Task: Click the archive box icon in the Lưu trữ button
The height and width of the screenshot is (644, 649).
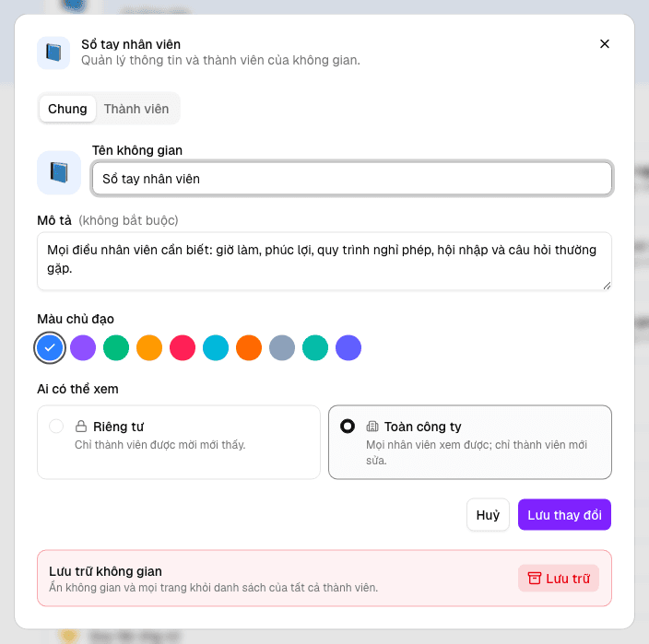Action: (535, 579)
